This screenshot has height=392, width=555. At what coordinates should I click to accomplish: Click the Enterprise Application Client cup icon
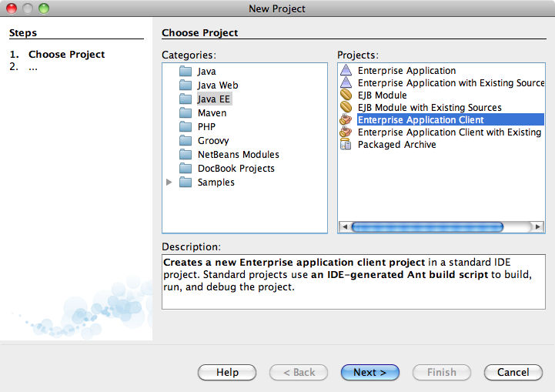click(x=346, y=119)
